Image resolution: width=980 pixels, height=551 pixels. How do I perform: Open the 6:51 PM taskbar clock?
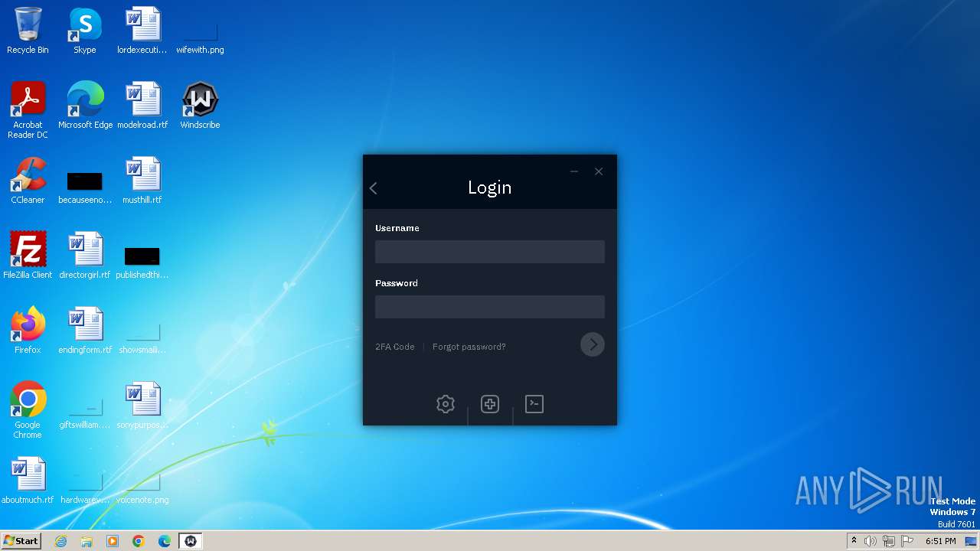pos(940,541)
